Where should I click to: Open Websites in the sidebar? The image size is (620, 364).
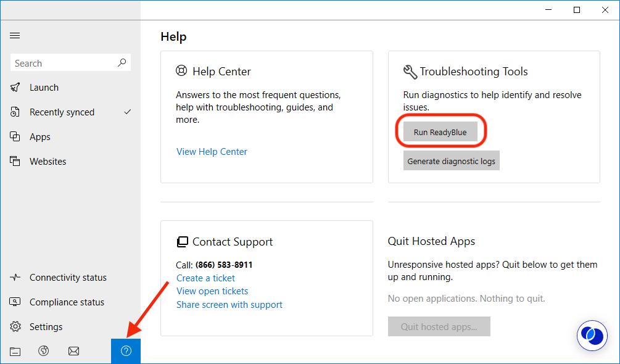point(48,162)
